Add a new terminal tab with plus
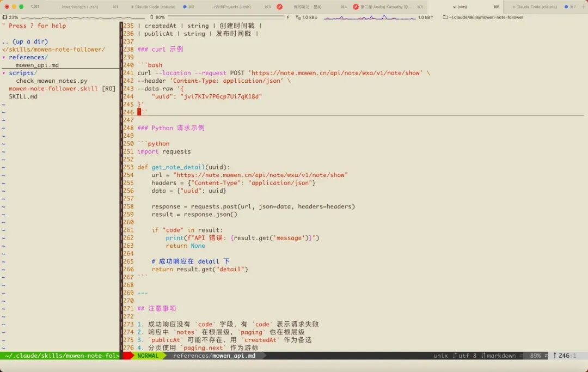Screen dimensions: 588x372 tap(584, 7)
